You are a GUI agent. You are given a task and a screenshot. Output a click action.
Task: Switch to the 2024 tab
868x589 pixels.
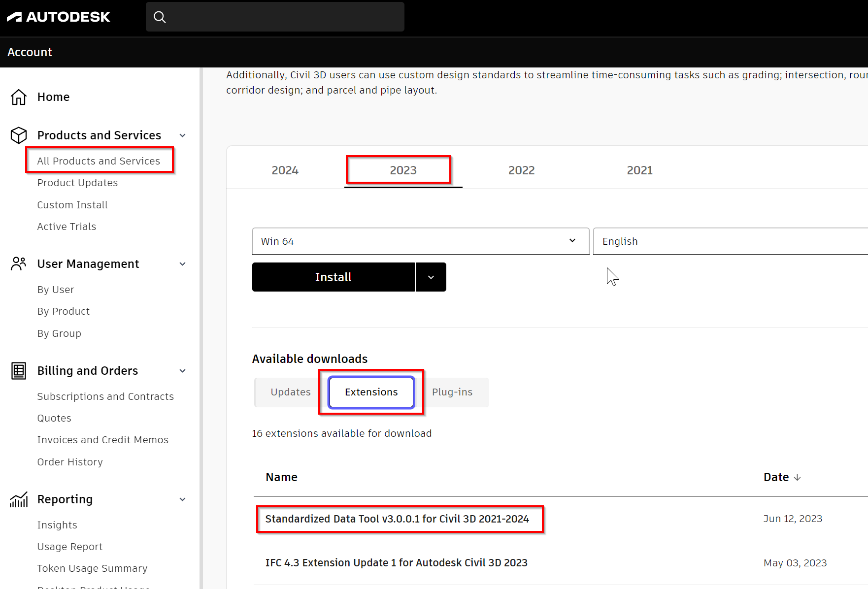click(285, 170)
